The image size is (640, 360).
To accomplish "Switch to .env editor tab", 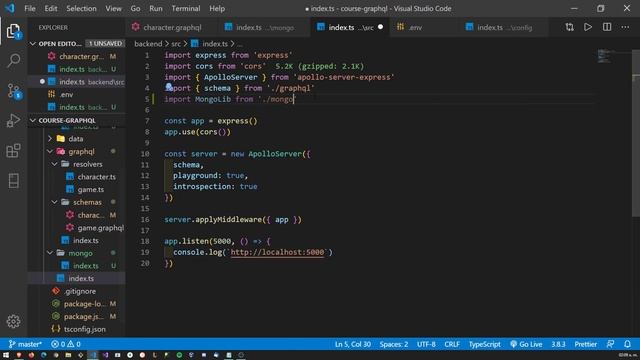I will pos(415,27).
